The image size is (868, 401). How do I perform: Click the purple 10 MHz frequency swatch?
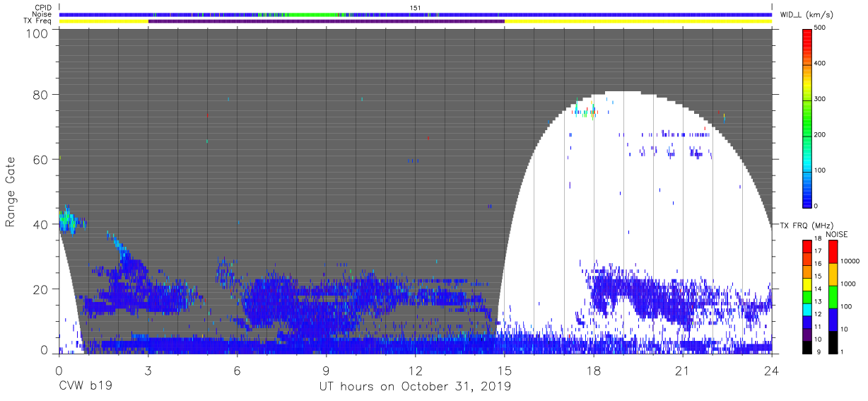[808, 335]
